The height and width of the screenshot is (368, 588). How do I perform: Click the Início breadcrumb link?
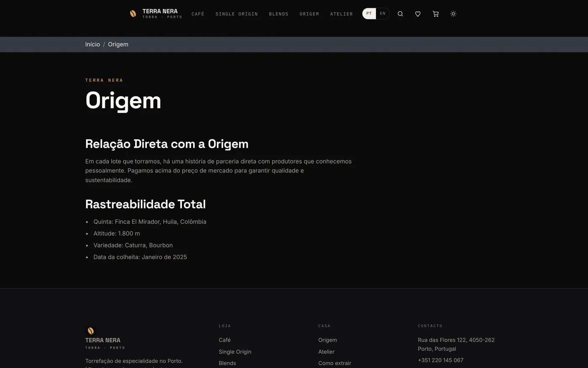92,44
